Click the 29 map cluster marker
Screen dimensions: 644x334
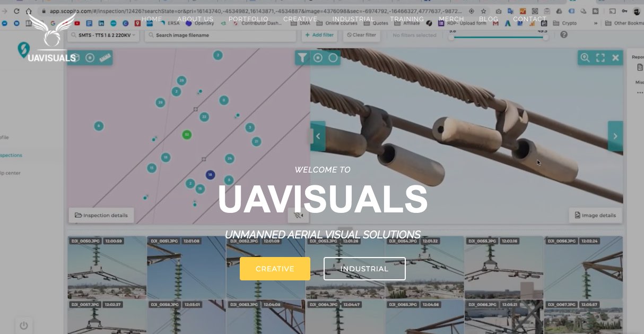(x=181, y=81)
